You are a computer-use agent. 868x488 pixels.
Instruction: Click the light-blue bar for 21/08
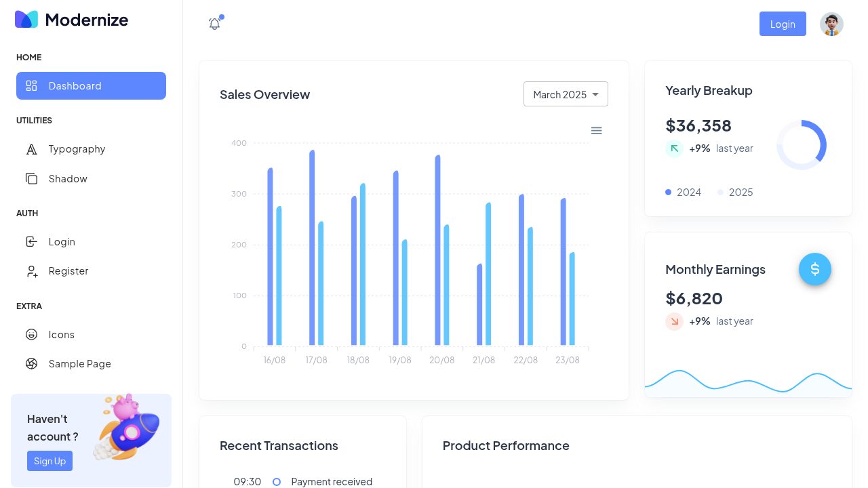pyautogui.click(x=488, y=274)
